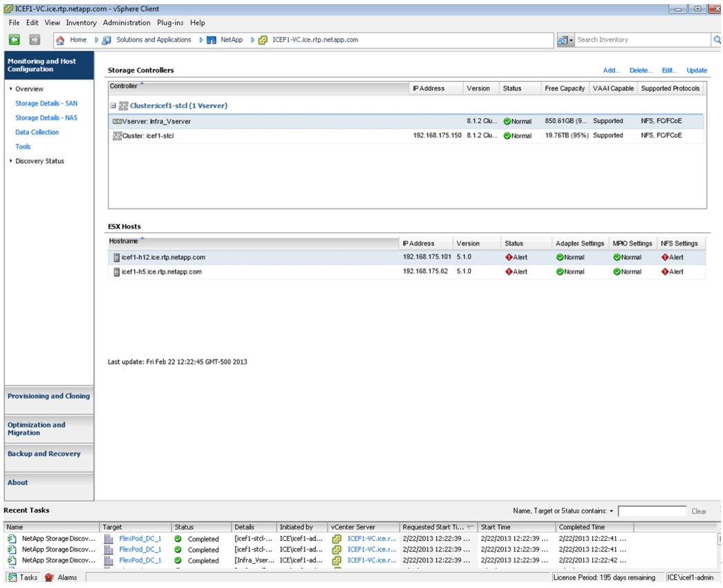
Task: Click the vCenter icon beside ICEF1-VC.ice.rtp.netapp.com breadcrumb
Action: 263,40
